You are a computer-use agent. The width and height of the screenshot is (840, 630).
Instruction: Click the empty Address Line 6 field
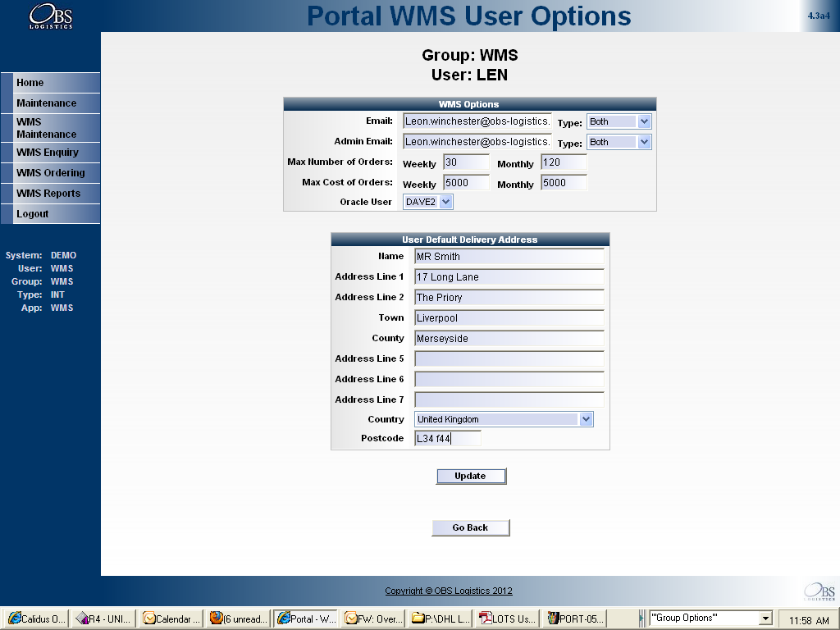(509, 379)
